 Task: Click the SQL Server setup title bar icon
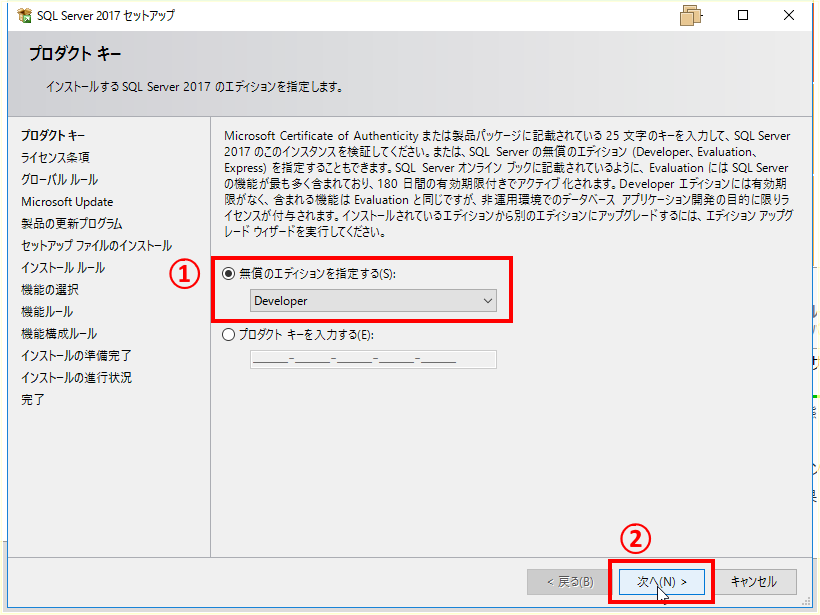[x=25, y=16]
